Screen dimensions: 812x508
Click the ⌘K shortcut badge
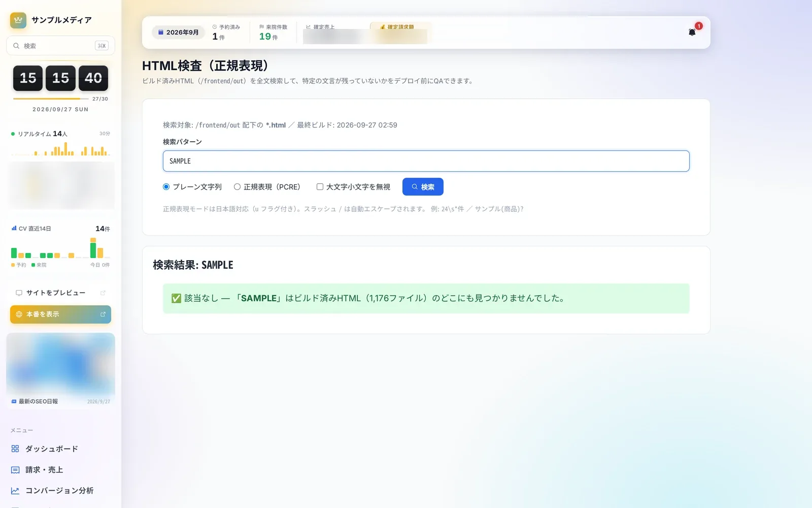(101, 46)
